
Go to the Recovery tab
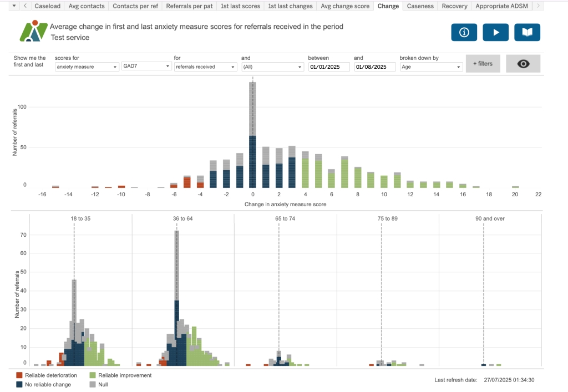(x=454, y=6)
